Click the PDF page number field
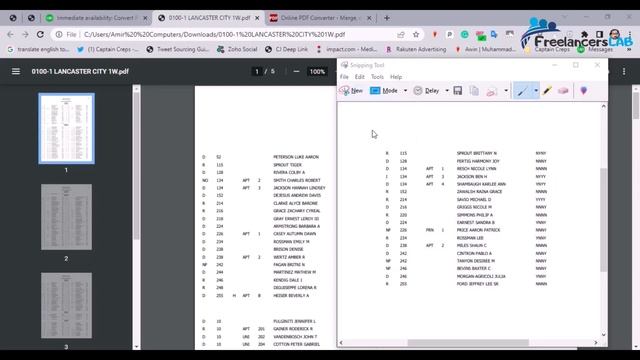 point(257,71)
